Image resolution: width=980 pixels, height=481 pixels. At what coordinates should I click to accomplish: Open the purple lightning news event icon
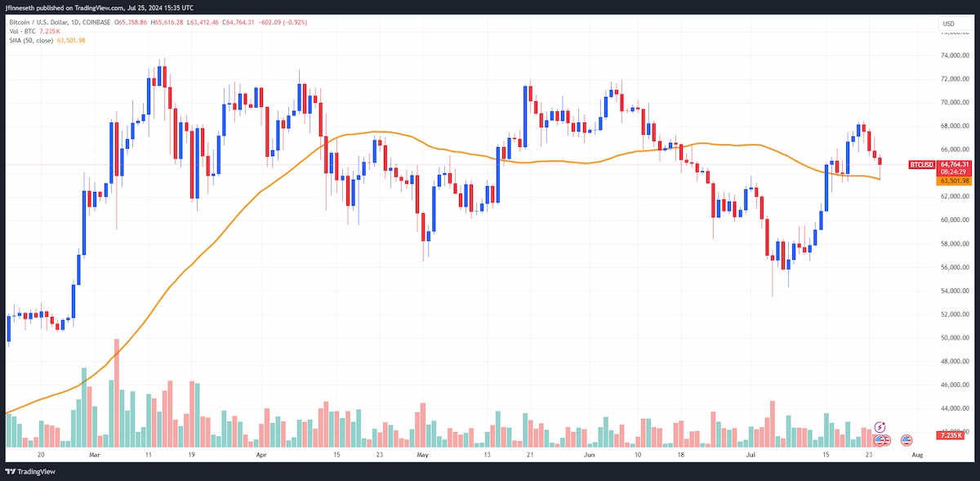(880, 427)
